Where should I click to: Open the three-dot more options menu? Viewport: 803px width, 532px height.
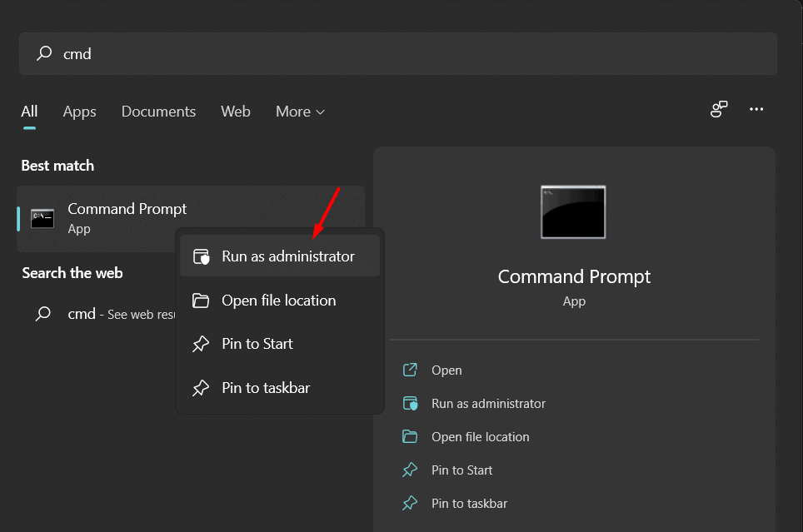(756, 110)
